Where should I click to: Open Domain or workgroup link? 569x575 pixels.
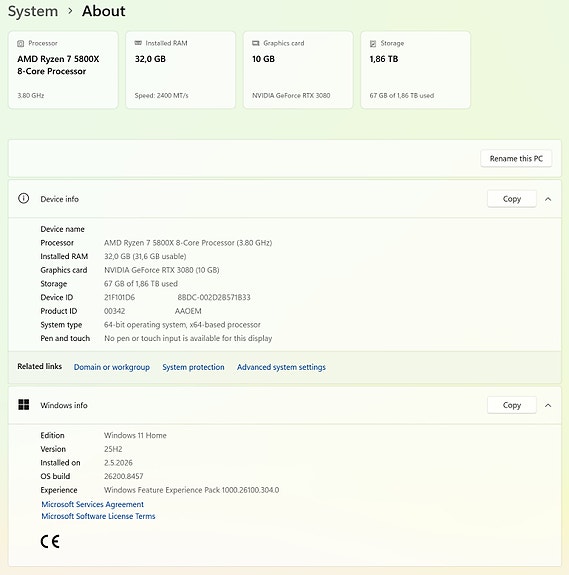[112, 367]
